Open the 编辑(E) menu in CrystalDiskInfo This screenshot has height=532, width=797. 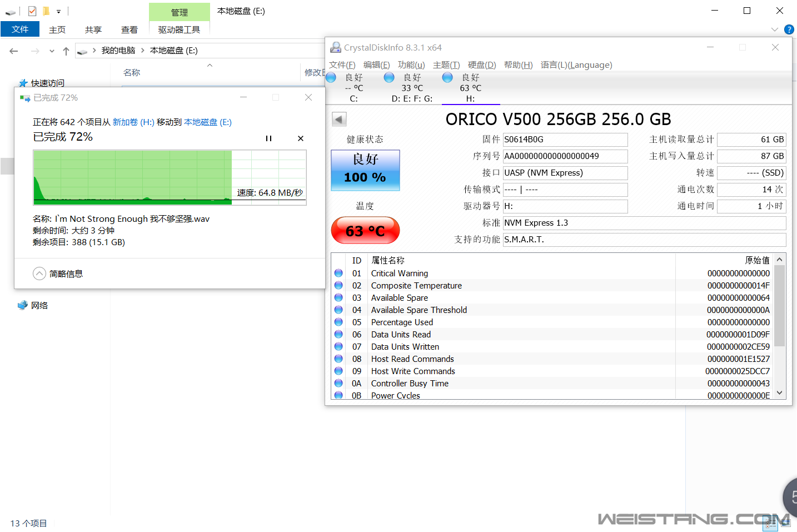point(376,65)
